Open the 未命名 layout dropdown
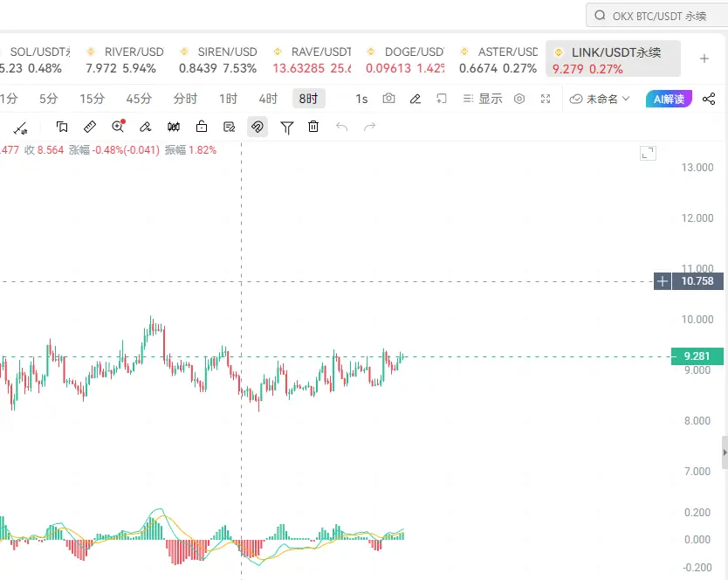 coord(600,99)
